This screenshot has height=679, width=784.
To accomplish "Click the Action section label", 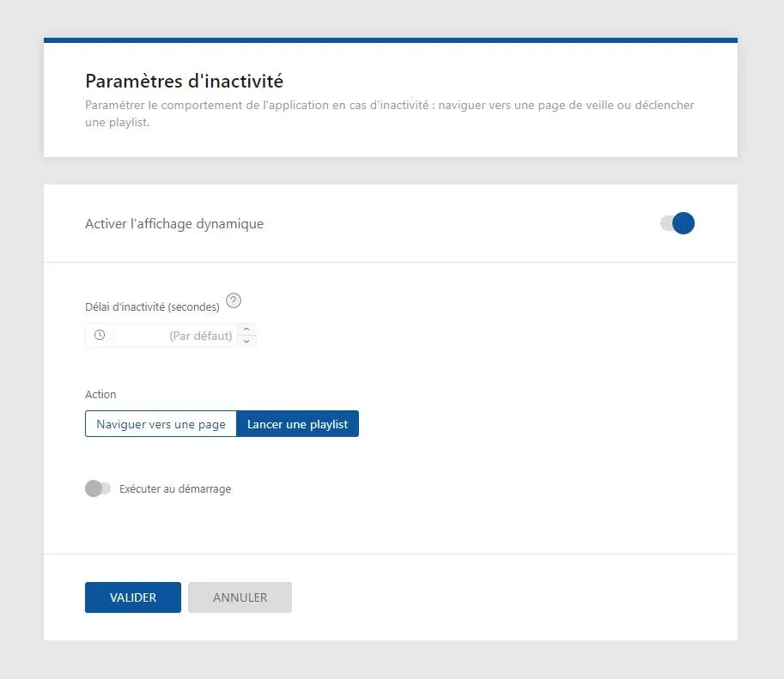I will pos(100,394).
